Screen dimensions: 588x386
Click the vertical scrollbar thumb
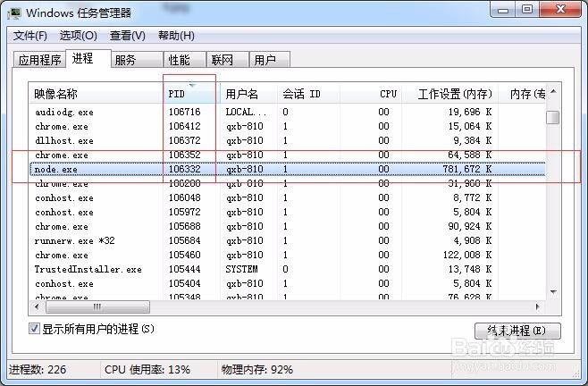553,117
